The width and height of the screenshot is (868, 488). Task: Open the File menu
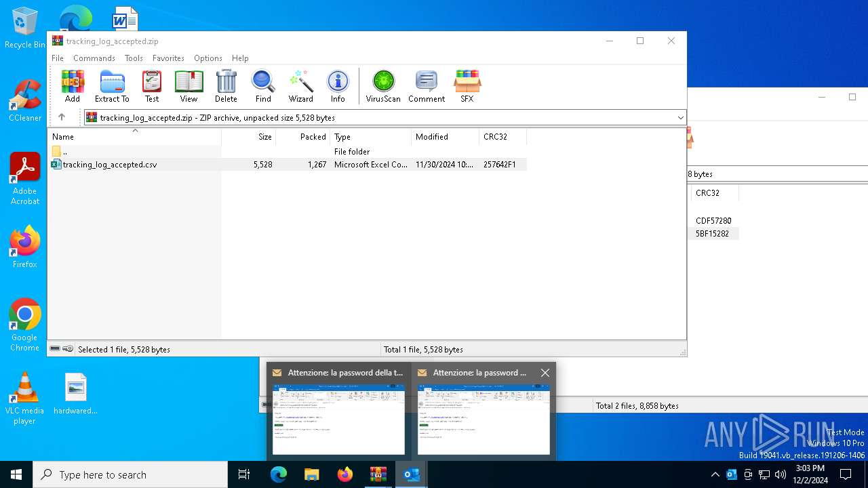click(x=58, y=58)
